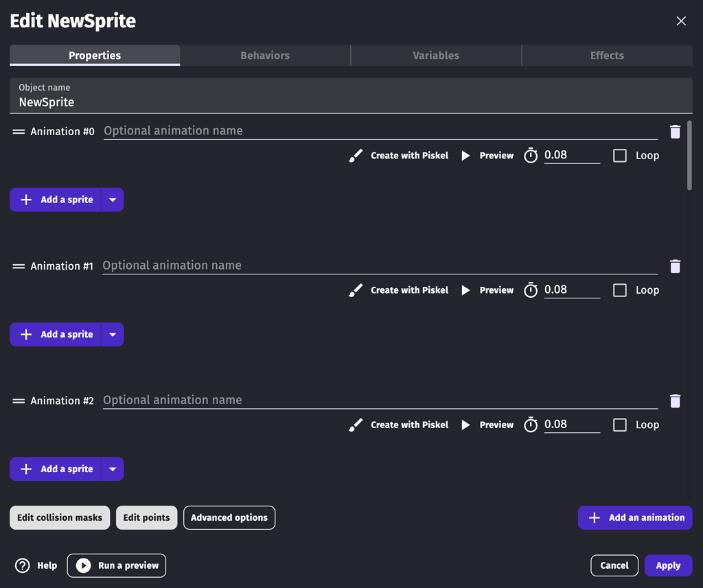Click the Piskel pencil icon for Animation #2
Viewport: 703px width, 588px height.
point(355,424)
